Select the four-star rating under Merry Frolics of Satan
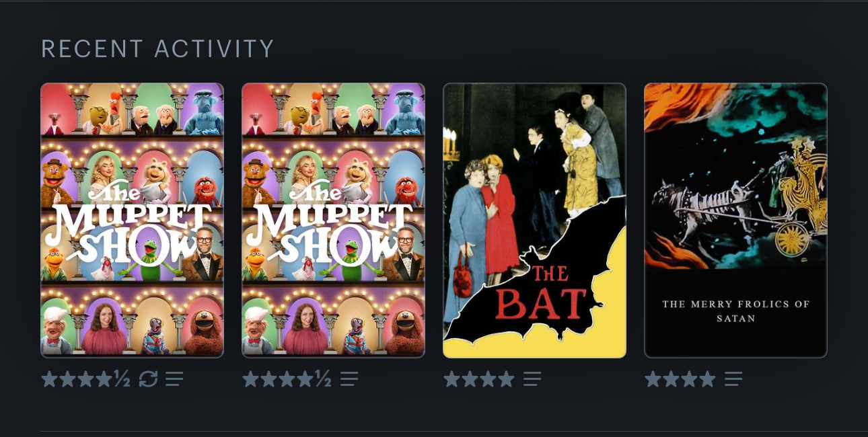This screenshot has width=868, height=437. (680, 379)
